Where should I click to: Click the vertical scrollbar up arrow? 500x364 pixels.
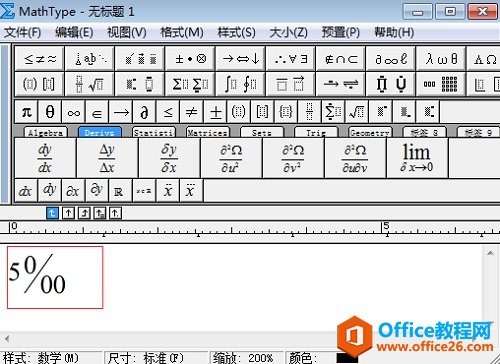[x=490, y=253]
